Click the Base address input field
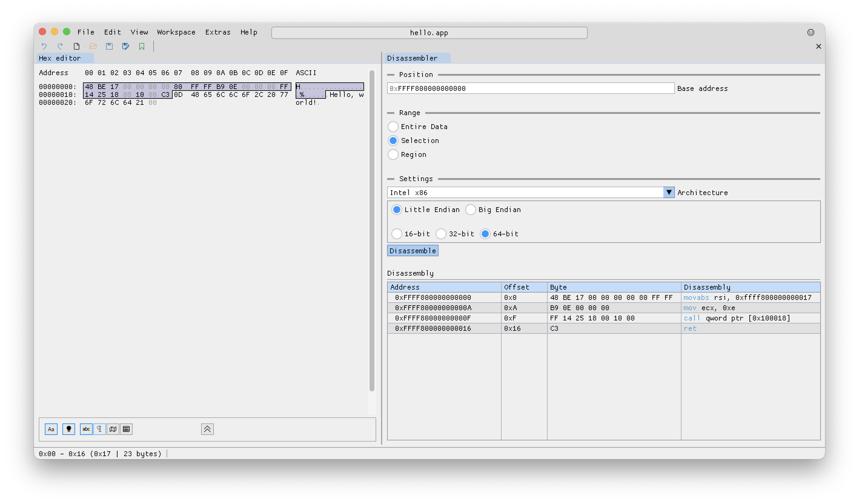Image resolution: width=859 pixels, height=504 pixels. 530,89
